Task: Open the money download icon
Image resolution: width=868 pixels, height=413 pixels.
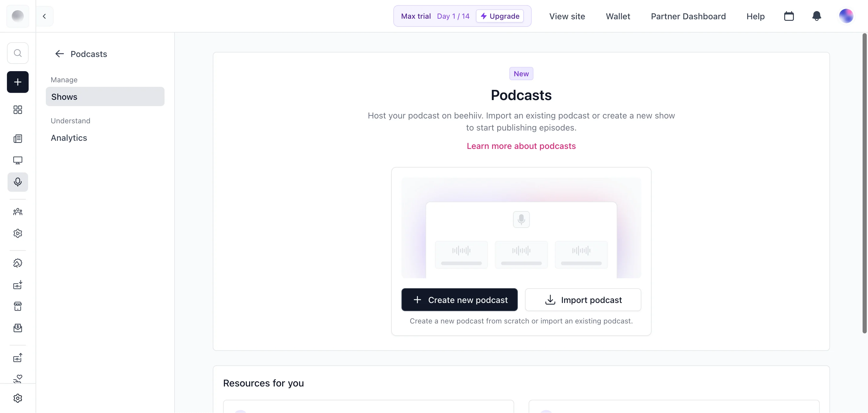Action: (x=17, y=285)
